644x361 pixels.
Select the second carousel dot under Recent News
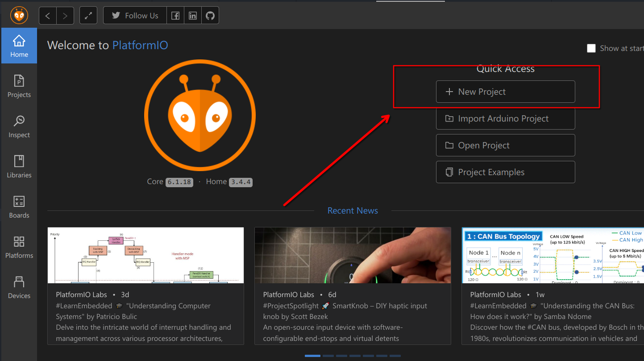tap(328, 356)
